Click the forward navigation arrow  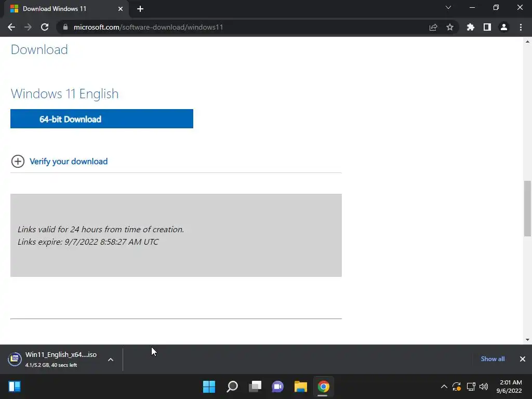(28, 27)
